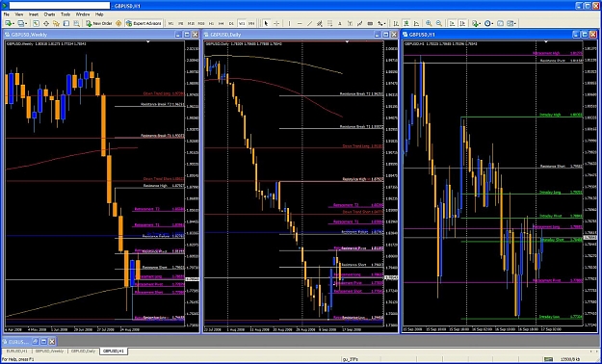The image size is (602, 364).
Task: Open the MetaEditor icon next to New Order
Action: [118, 23]
